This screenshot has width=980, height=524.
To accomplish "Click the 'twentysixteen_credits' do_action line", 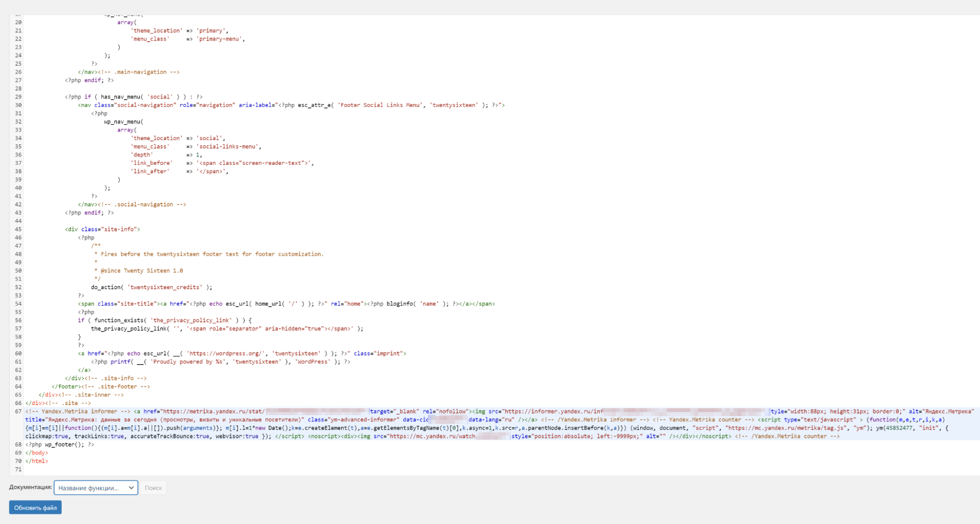I will coord(151,288).
